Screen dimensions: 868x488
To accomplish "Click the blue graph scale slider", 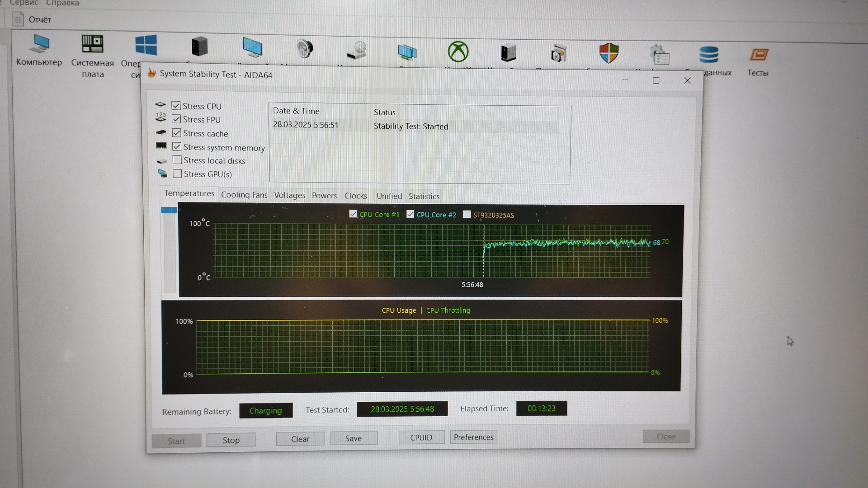I will [x=169, y=210].
